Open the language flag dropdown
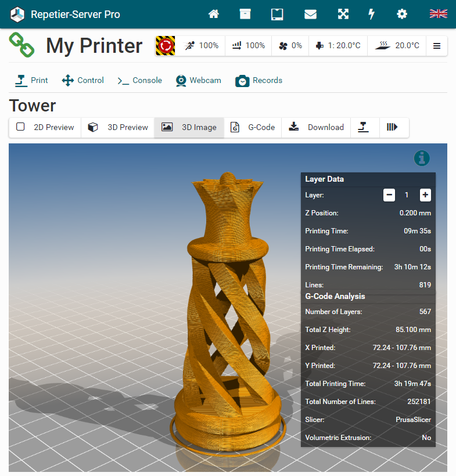Image resolution: width=456 pixels, height=476 pixels. coord(438,14)
